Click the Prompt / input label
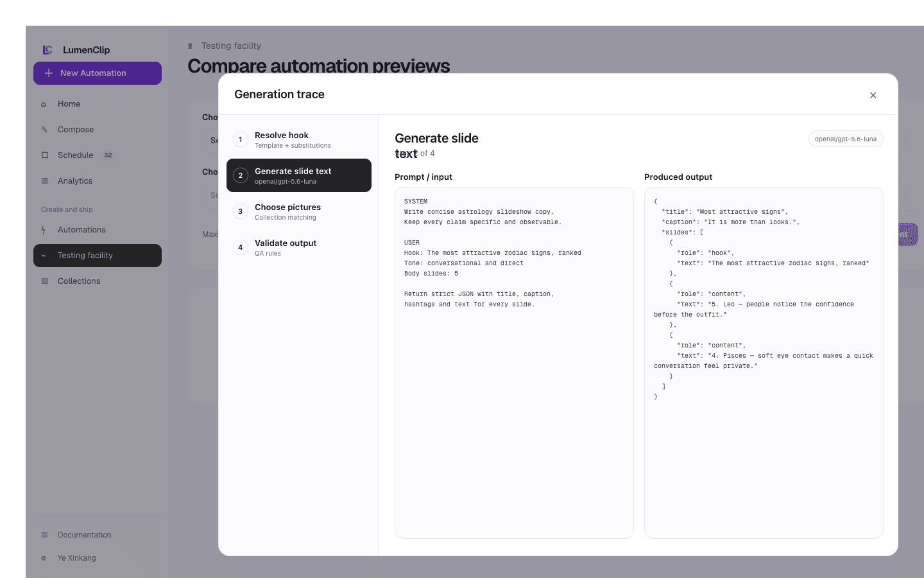 click(424, 177)
